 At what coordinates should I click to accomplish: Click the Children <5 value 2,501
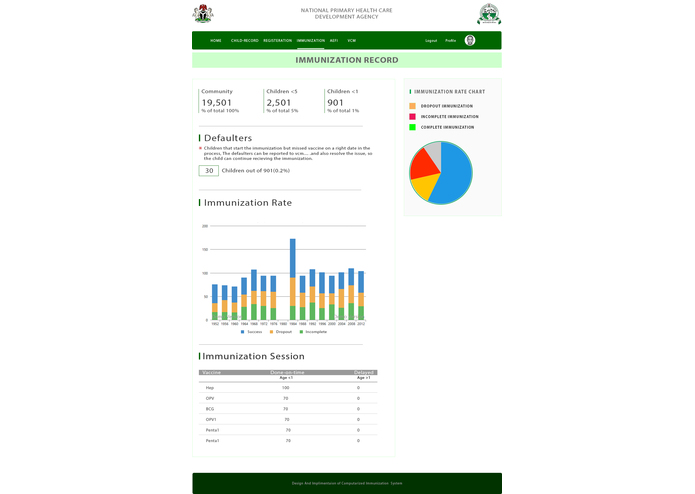[x=279, y=102]
